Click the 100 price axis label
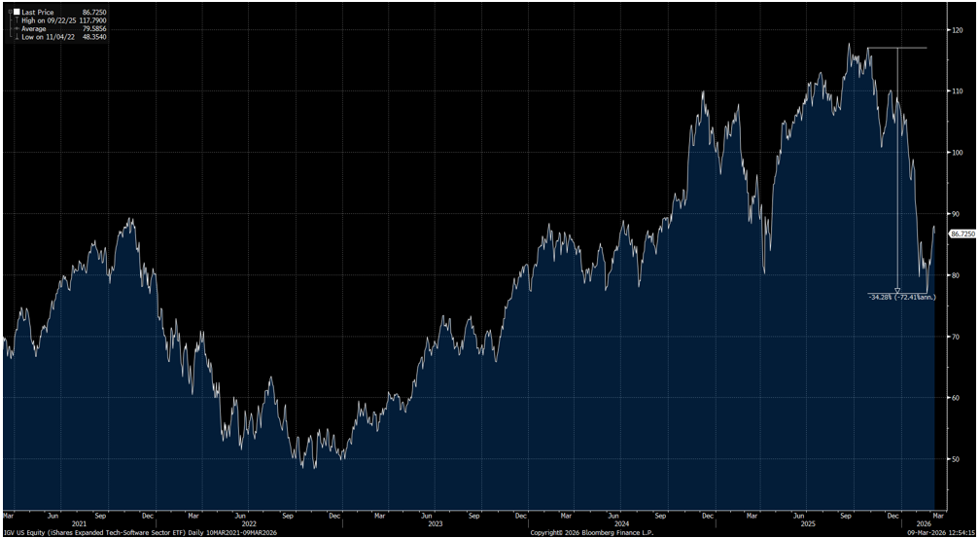The image size is (980, 538). coord(958,153)
